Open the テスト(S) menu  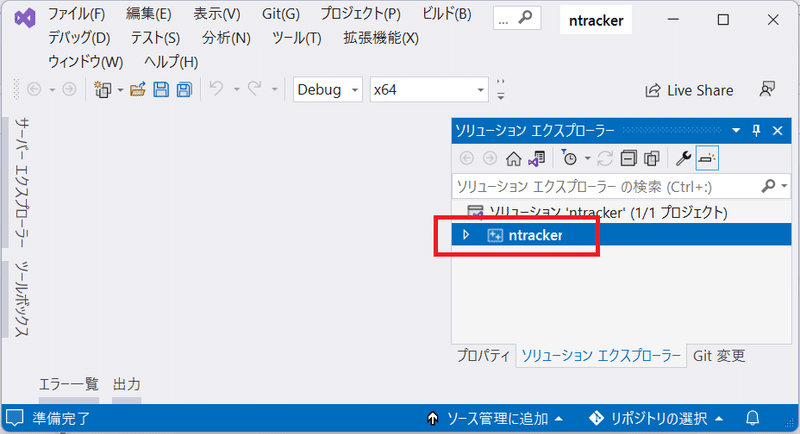coord(155,38)
